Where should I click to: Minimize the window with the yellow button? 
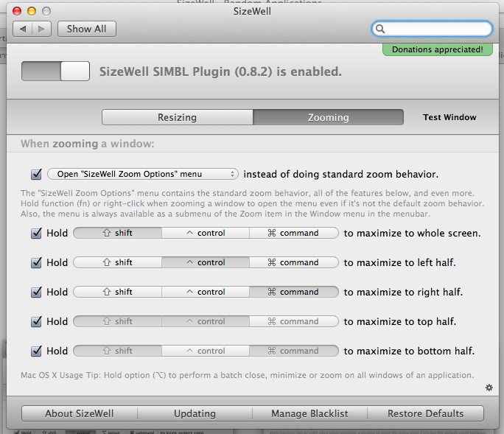click(32, 11)
